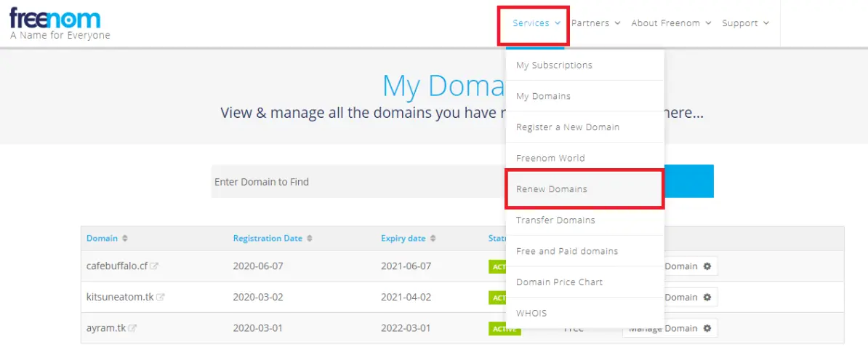Click gear icon in kitsuneatom.tk row
This screenshot has height=350, width=868.
tap(707, 298)
